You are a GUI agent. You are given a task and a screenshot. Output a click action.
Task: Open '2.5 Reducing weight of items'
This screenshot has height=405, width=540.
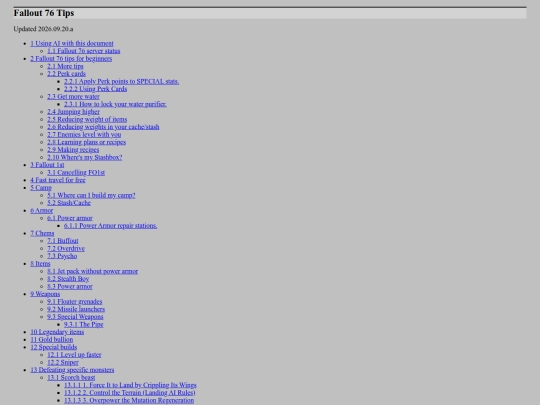[x=87, y=119]
